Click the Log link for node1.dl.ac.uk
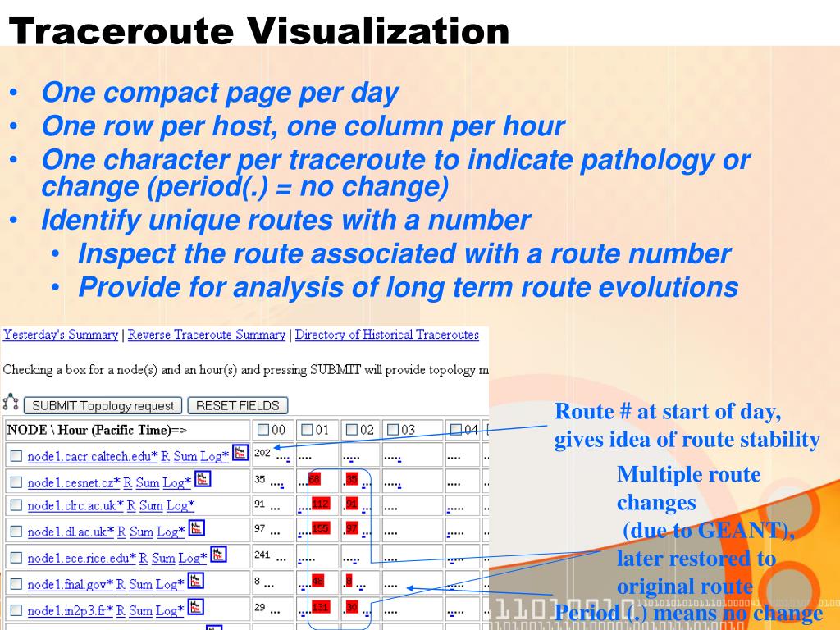The image size is (840, 630). (x=171, y=532)
